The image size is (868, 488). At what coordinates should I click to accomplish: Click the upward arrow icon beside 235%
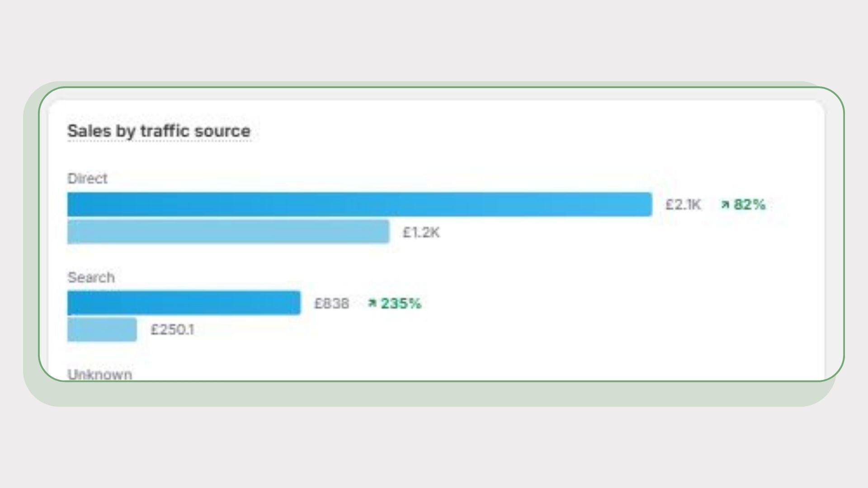coord(372,303)
